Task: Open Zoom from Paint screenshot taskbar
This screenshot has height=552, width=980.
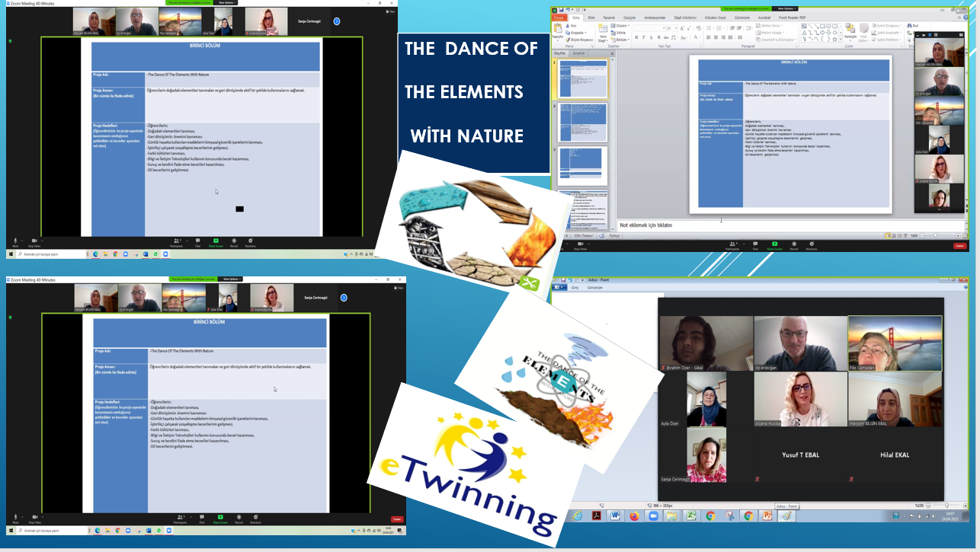Action: (x=653, y=516)
